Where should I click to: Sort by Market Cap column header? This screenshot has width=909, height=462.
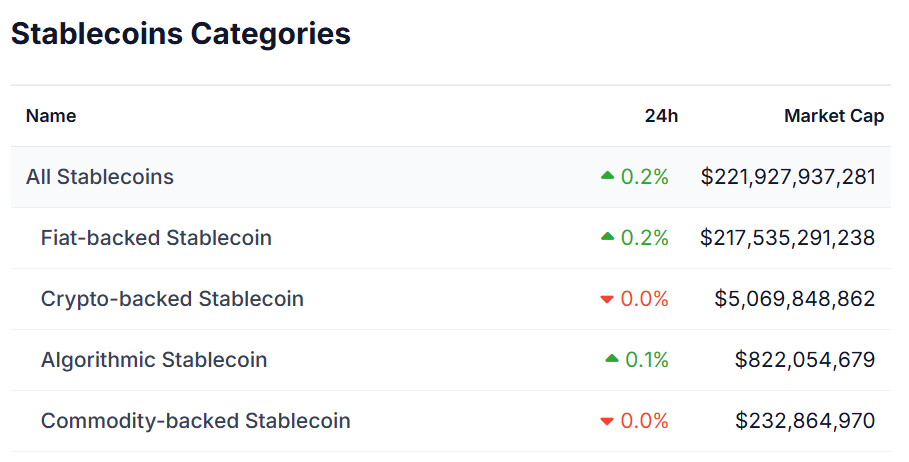point(833,116)
